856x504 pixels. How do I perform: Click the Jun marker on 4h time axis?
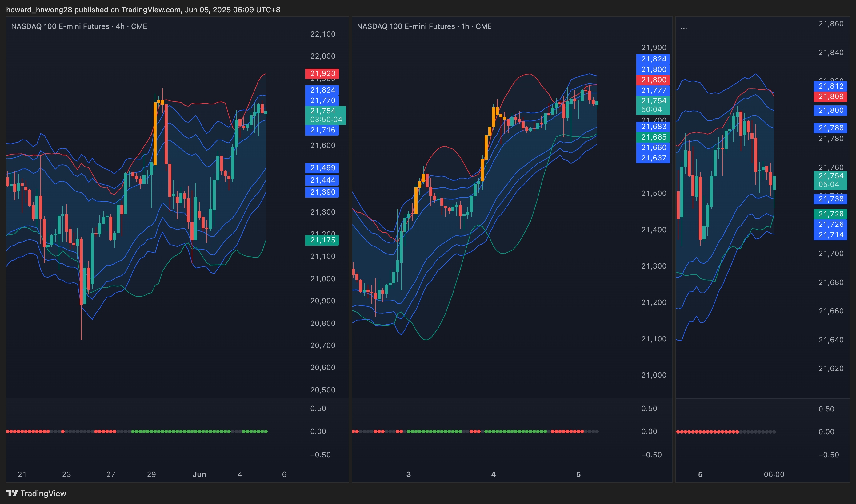[199, 474]
